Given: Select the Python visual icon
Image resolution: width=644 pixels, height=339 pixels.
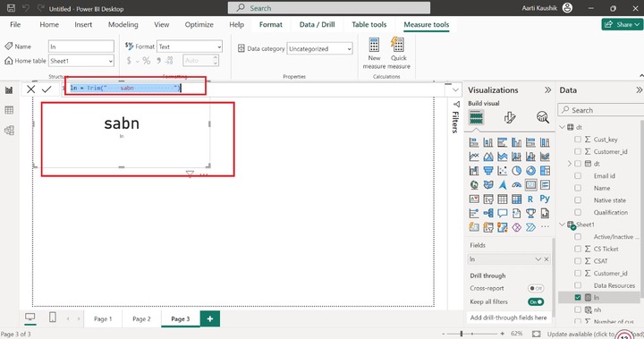Looking at the screenshot, I should point(545,199).
